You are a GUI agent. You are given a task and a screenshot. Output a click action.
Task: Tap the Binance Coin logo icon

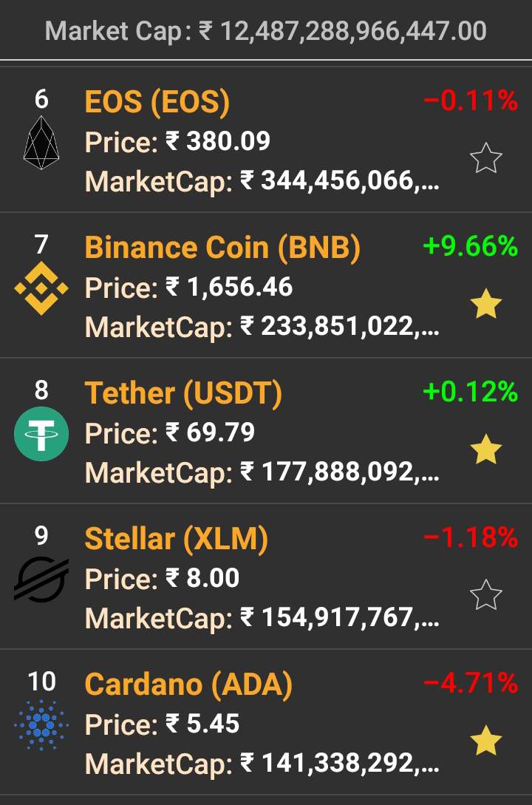(x=41, y=287)
